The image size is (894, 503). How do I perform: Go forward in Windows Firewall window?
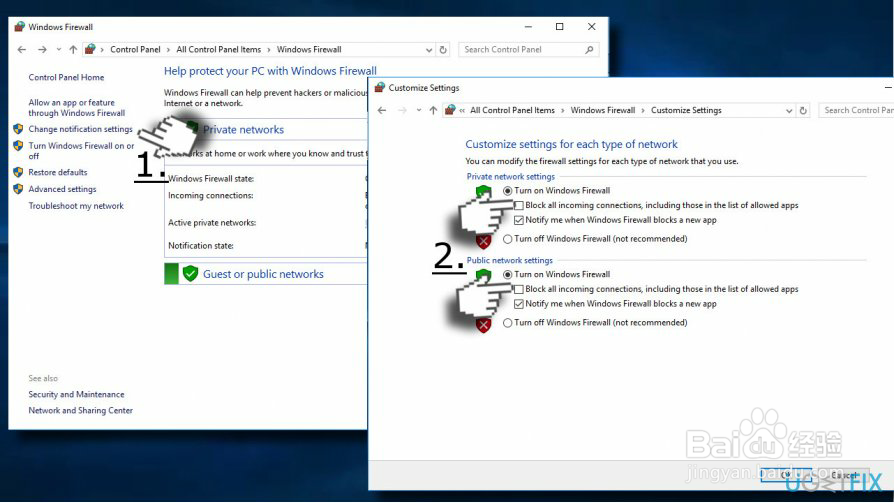pos(42,50)
